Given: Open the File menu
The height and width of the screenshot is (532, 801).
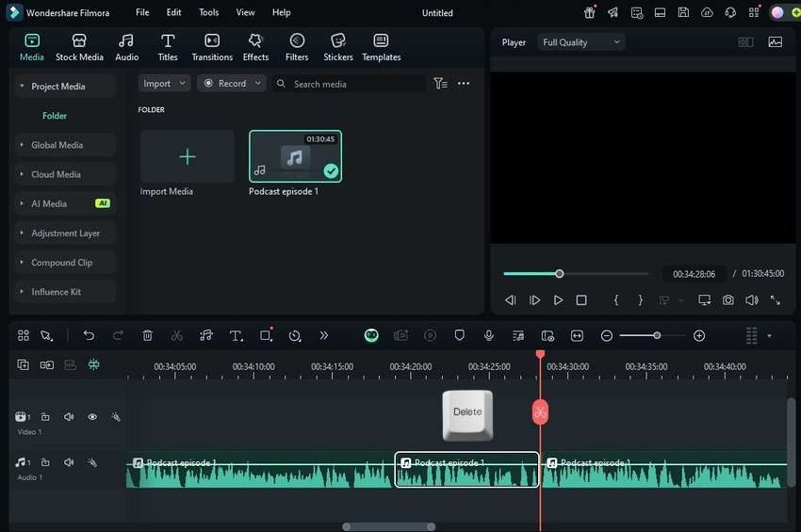Looking at the screenshot, I should coord(142,12).
